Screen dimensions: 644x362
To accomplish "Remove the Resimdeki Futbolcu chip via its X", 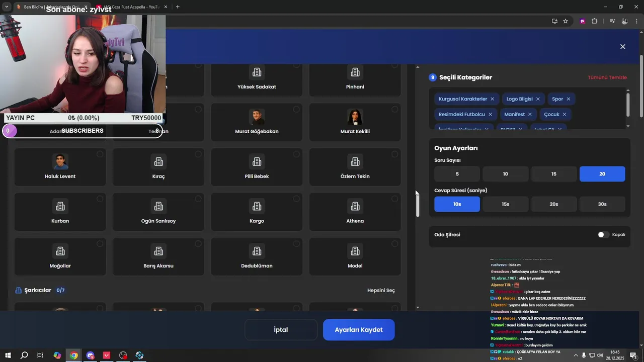I will pos(490,115).
